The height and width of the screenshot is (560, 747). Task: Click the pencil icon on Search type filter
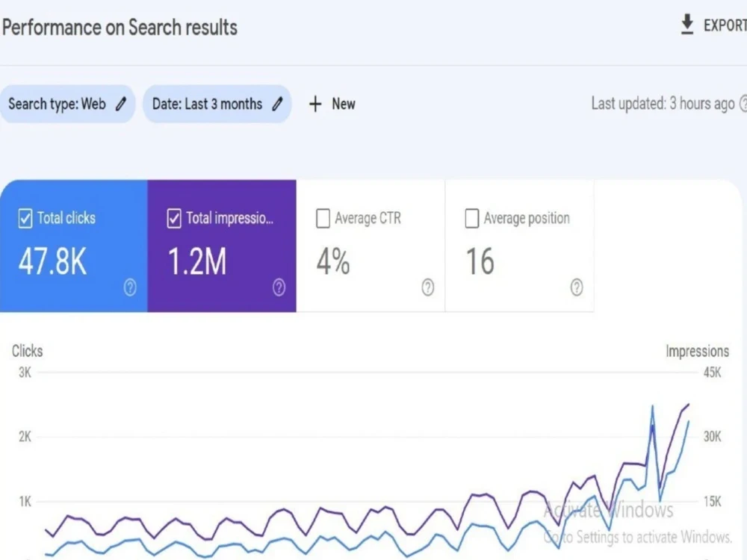point(121,104)
